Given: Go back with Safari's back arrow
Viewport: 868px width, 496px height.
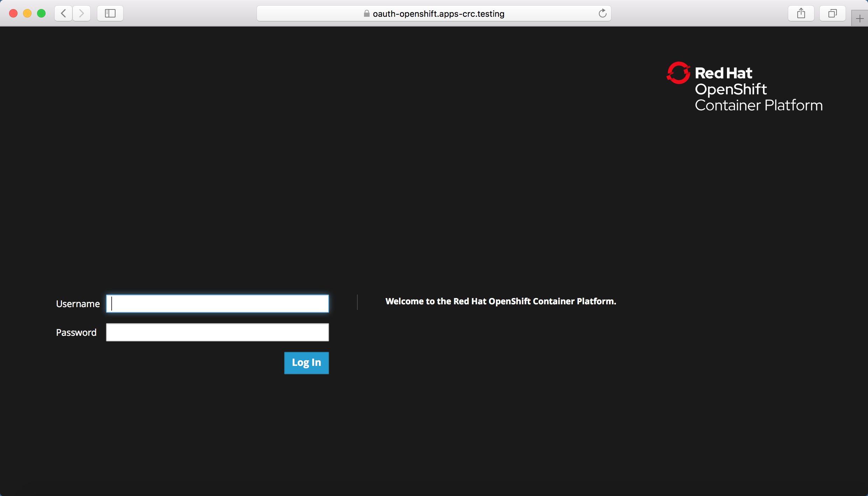Looking at the screenshot, I should 63,13.
